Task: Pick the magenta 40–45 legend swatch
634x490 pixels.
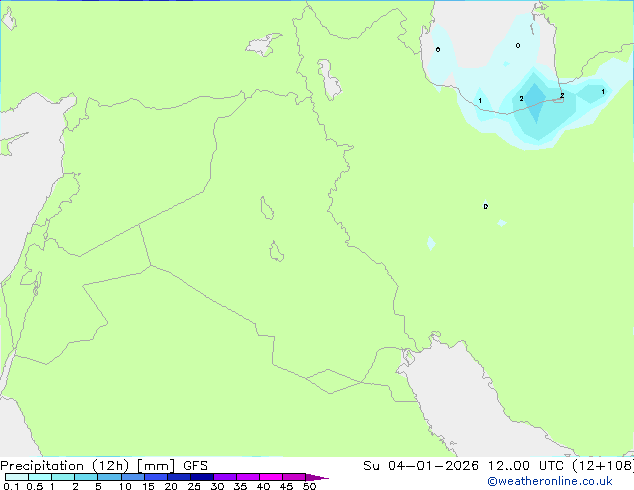Action: pos(271,477)
